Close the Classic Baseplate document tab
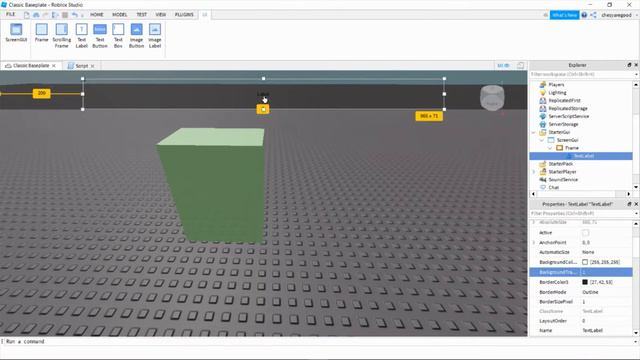The width and height of the screenshot is (640, 360). click(x=54, y=66)
